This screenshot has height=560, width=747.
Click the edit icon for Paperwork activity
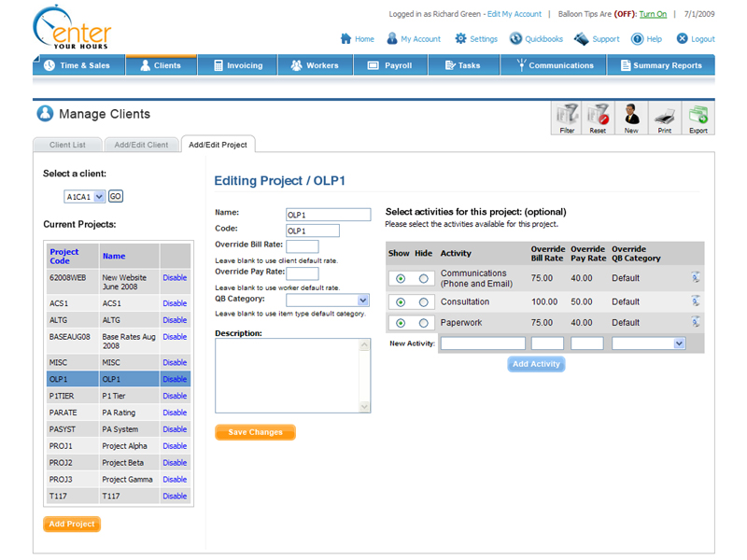[696, 322]
